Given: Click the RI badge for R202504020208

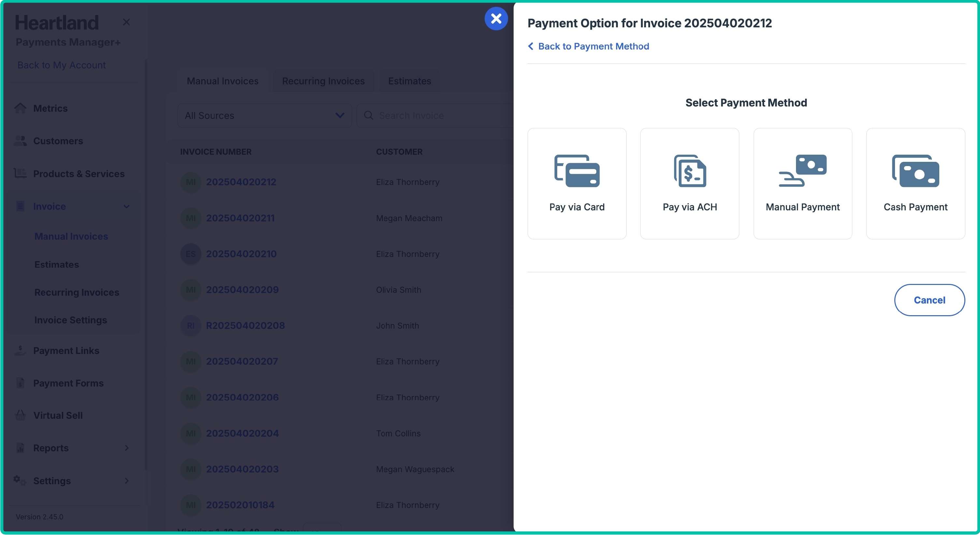Looking at the screenshot, I should (191, 326).
